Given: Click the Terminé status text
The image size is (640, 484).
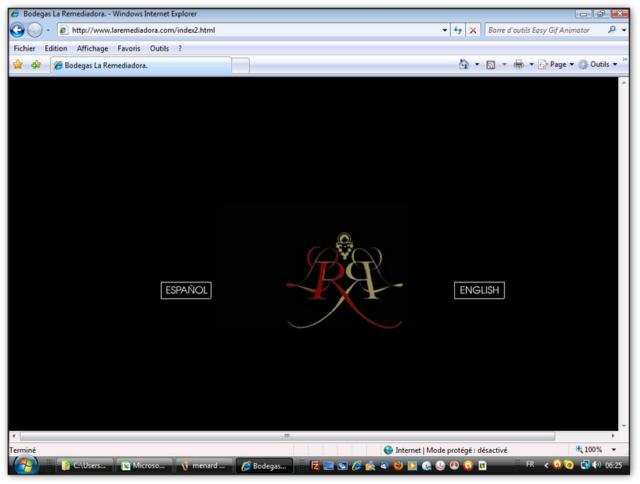Looking at the screenshot, I should [22, 450].
